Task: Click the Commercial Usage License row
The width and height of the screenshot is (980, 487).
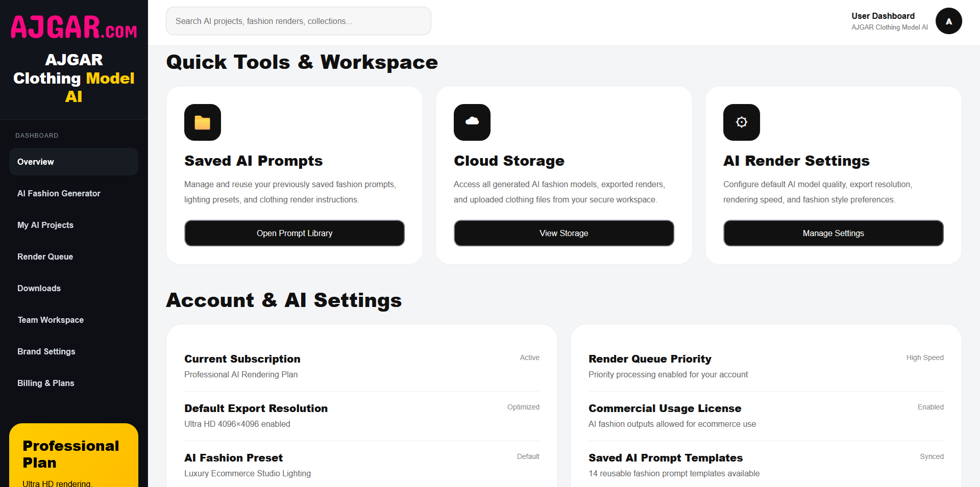Action: [766, 416]
